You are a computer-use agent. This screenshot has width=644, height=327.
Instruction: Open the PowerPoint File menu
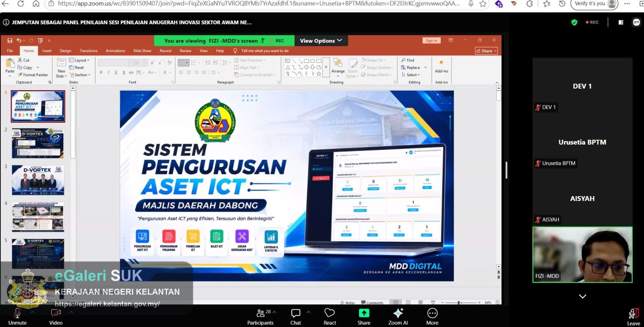coord(10,51)
